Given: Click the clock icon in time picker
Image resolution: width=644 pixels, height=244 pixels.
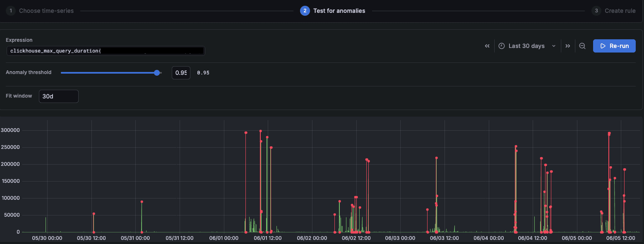Looking at the screenshot, I should (501, 46).
